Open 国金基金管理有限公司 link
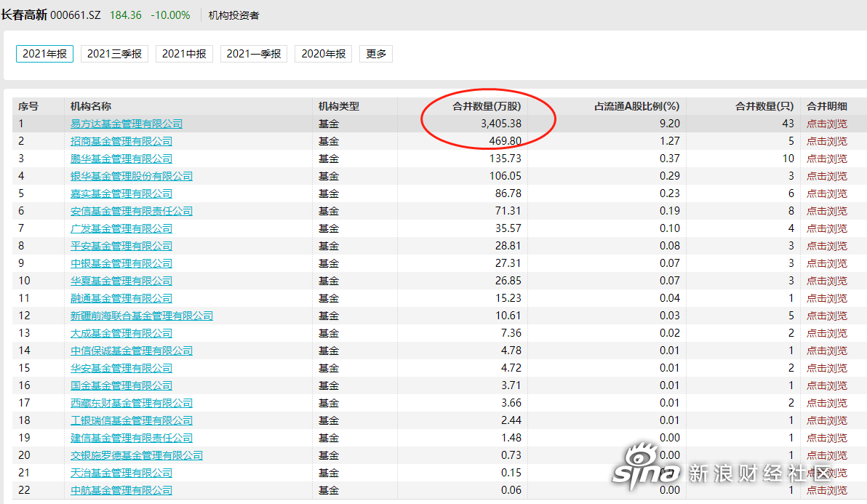 coord(121,385)
